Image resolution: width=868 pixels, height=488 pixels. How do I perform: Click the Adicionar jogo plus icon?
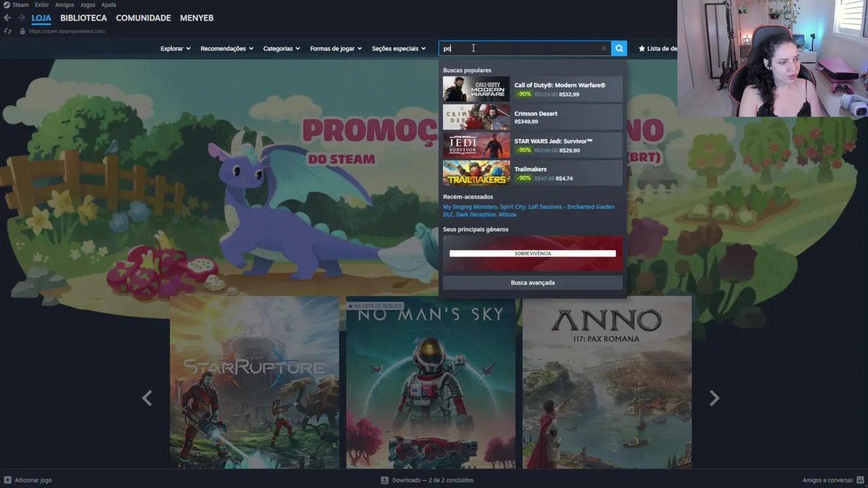(7, 480)
